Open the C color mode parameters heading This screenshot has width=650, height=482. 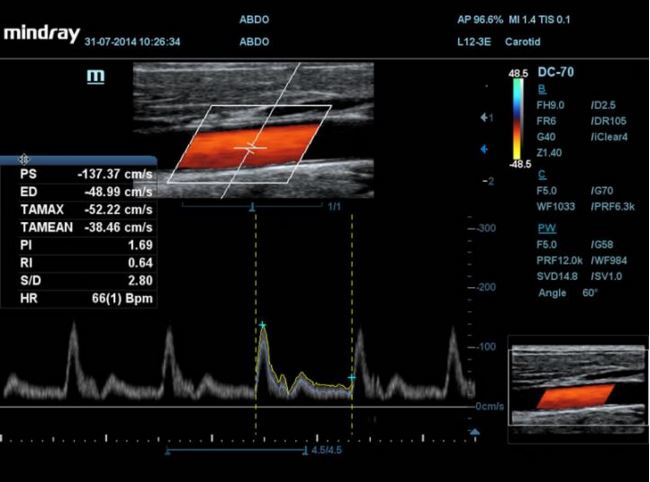pos(541,173)
